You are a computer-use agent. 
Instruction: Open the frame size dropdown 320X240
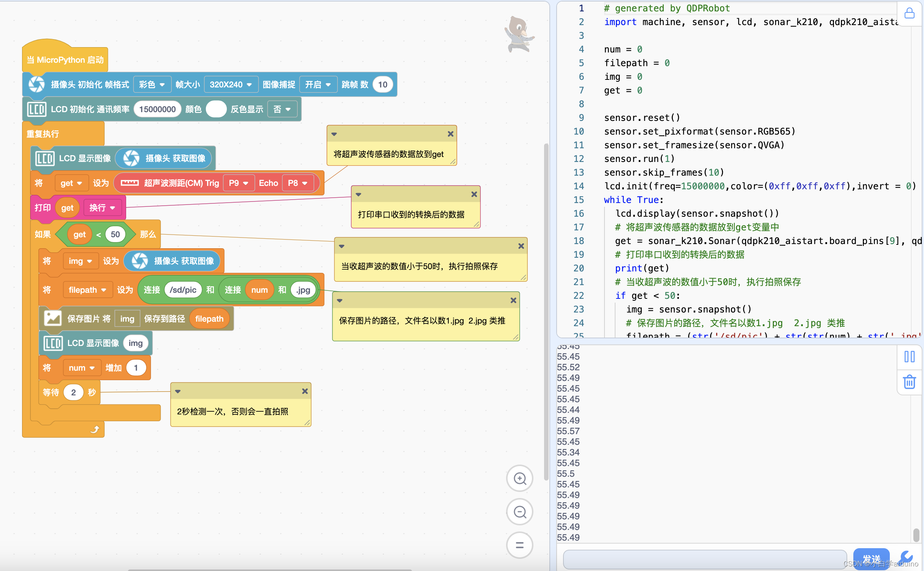(231, 84)
